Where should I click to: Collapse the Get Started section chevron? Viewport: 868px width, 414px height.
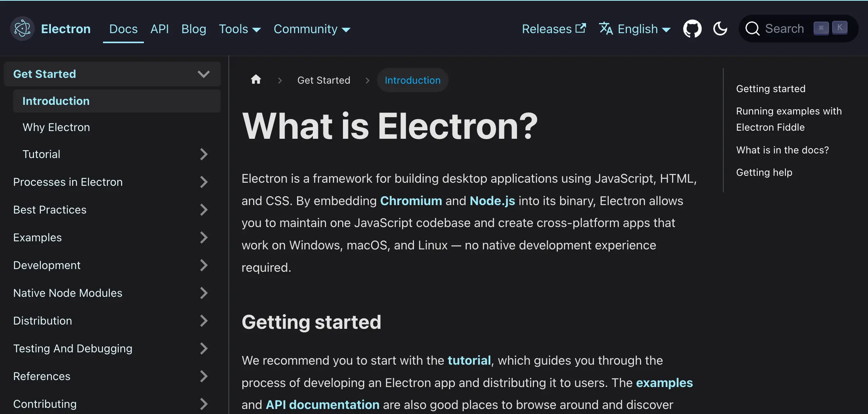coord(204,74)
